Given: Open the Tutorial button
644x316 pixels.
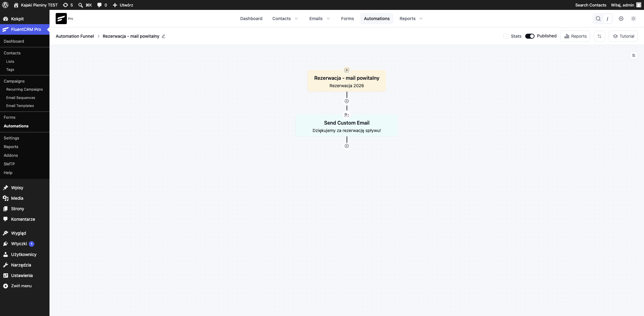Looking at the screenshot, I should (623, 36).
